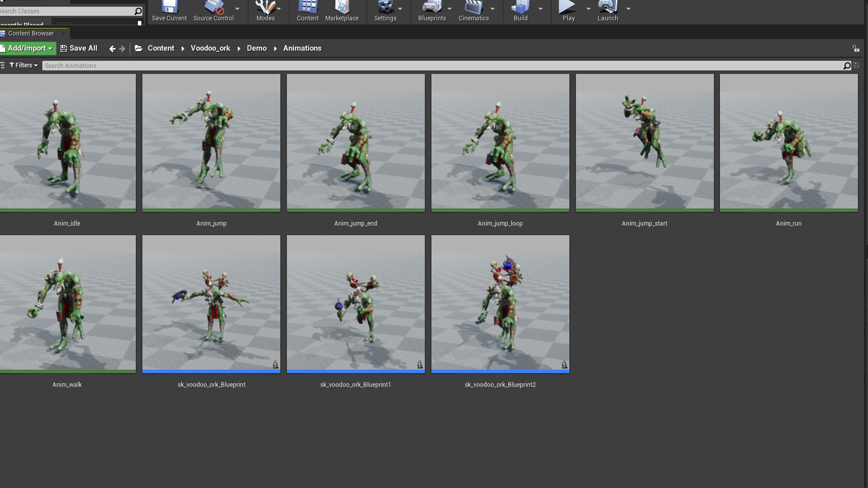
Task: Click the Anim_run name label
Action: pos(788,223)
